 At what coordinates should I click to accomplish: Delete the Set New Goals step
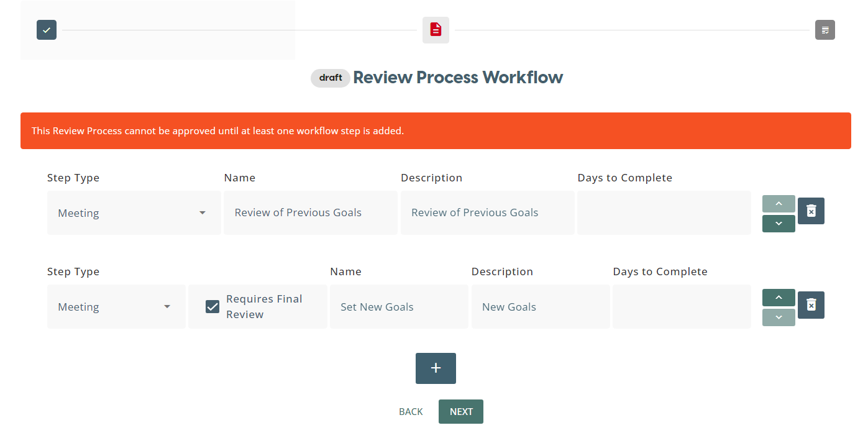[811, 305]
